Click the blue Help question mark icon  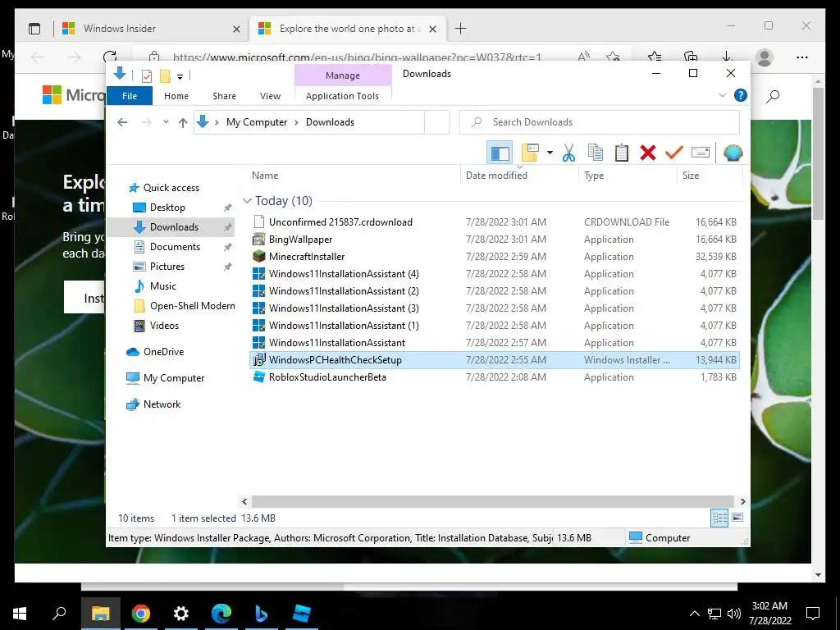741,95
